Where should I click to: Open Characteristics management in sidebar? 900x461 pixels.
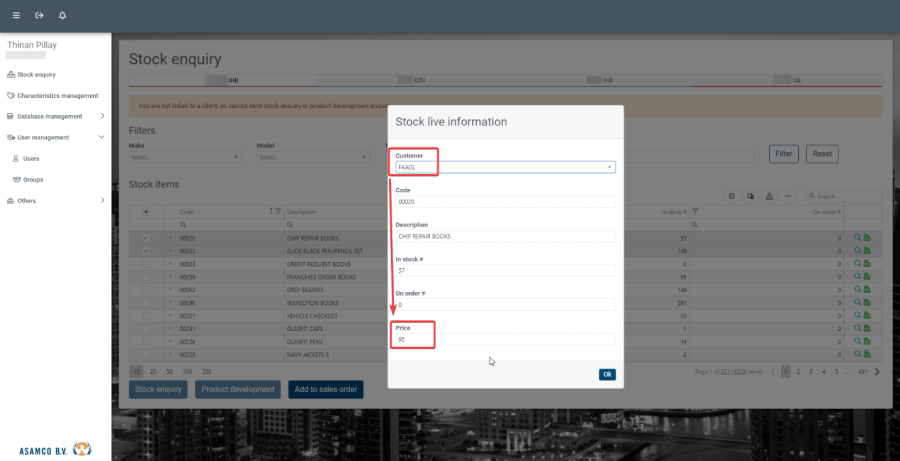coord(57,95)
